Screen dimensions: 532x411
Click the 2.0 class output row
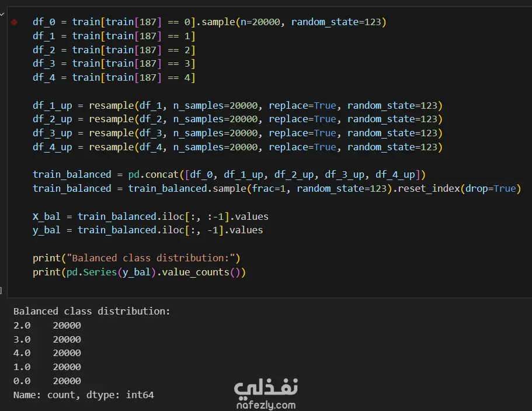[x=47, y=325]
